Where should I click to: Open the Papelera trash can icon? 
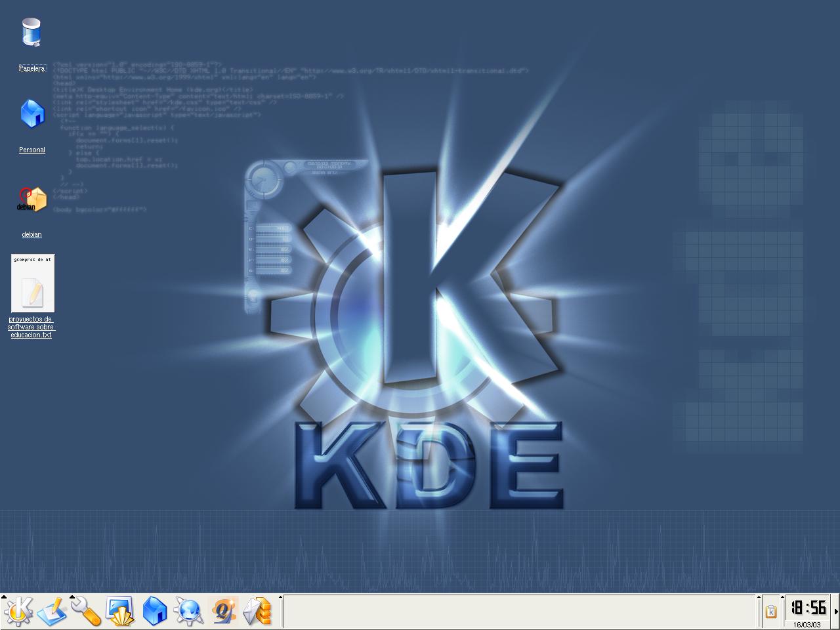click(x=31, y=33)
